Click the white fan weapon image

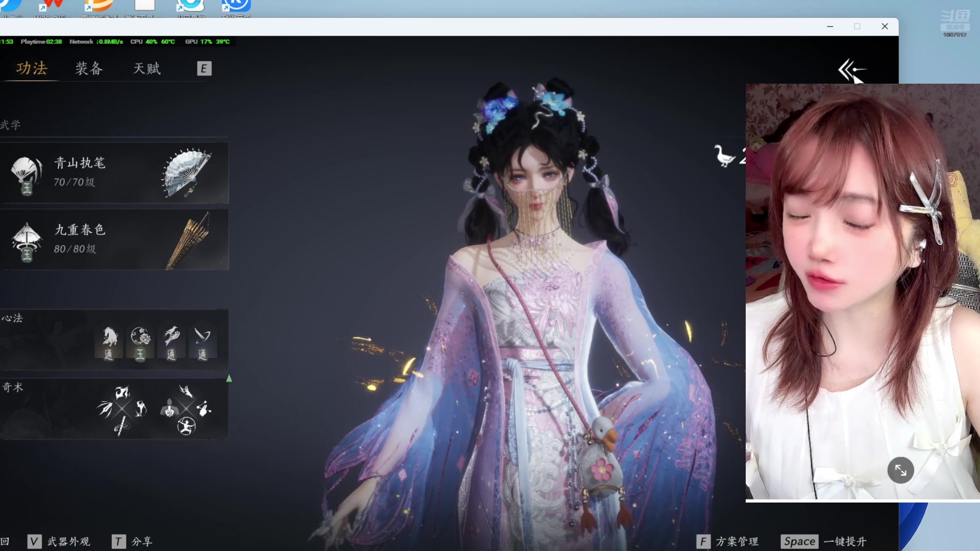coord(187,172)
